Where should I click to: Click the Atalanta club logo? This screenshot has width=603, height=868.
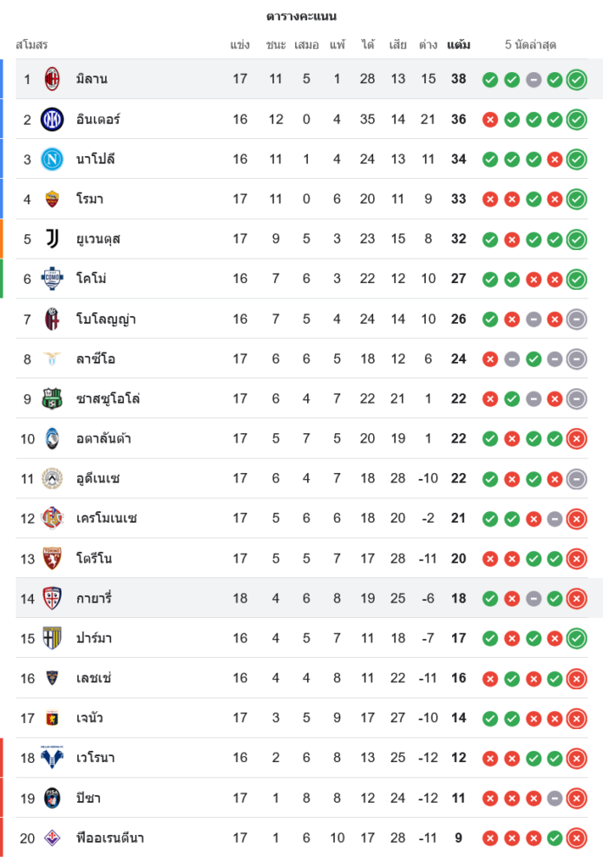click(x=52, y=438)
